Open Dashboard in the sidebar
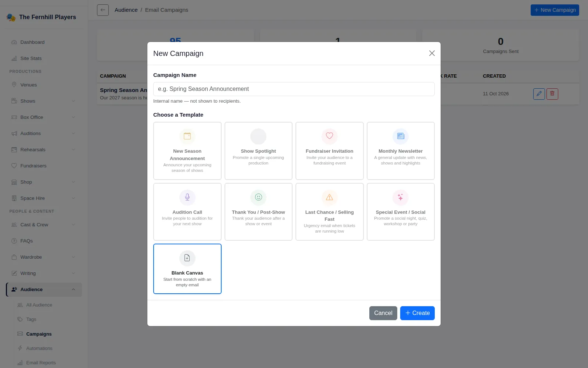The height and width of the screenshot is (368, 588). [44, 42]
